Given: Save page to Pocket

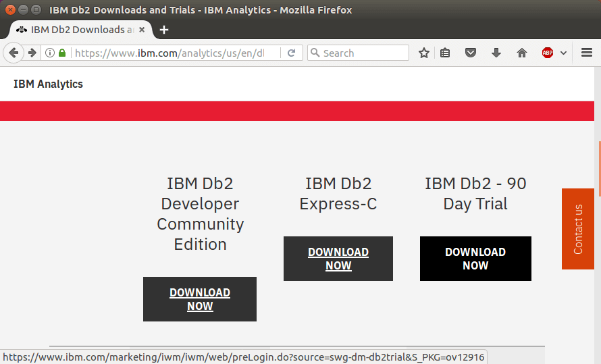Looking at the screenshot, I should click(471, 53).
